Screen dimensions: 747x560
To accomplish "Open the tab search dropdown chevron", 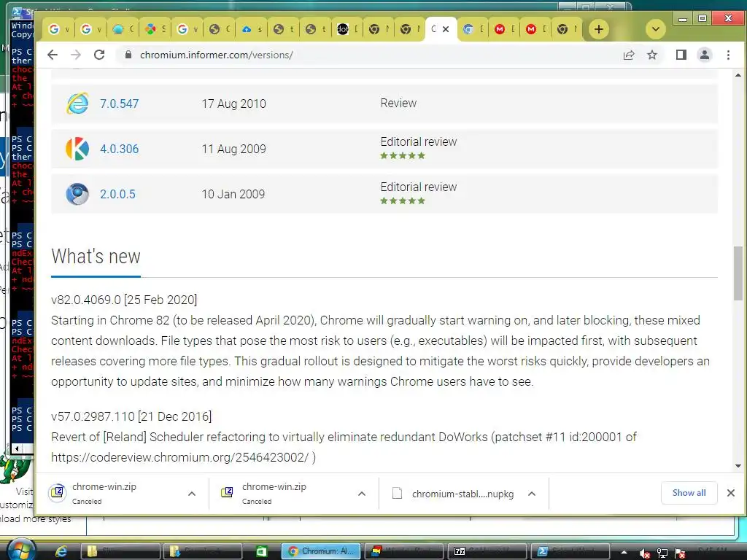I will pos(656,29).
